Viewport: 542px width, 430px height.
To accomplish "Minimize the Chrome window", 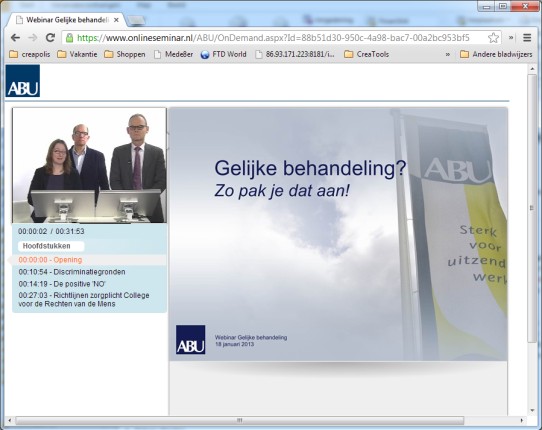I will (487, 6).
